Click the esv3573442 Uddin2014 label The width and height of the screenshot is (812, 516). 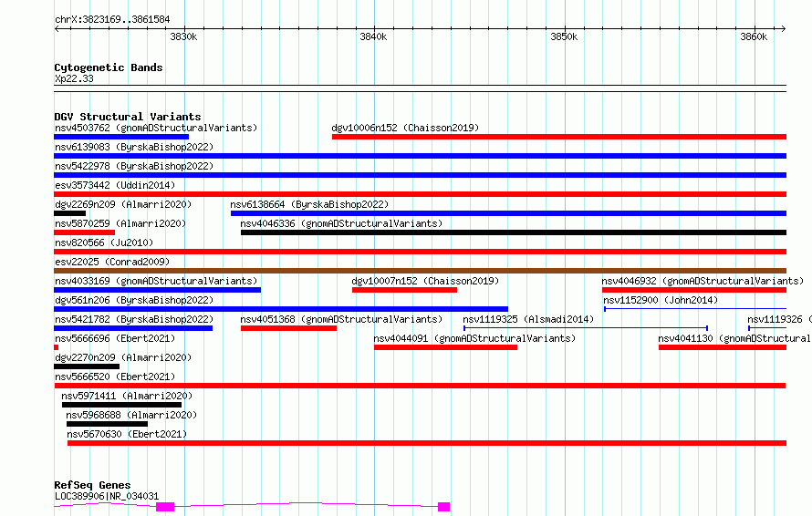pos(115,185)
